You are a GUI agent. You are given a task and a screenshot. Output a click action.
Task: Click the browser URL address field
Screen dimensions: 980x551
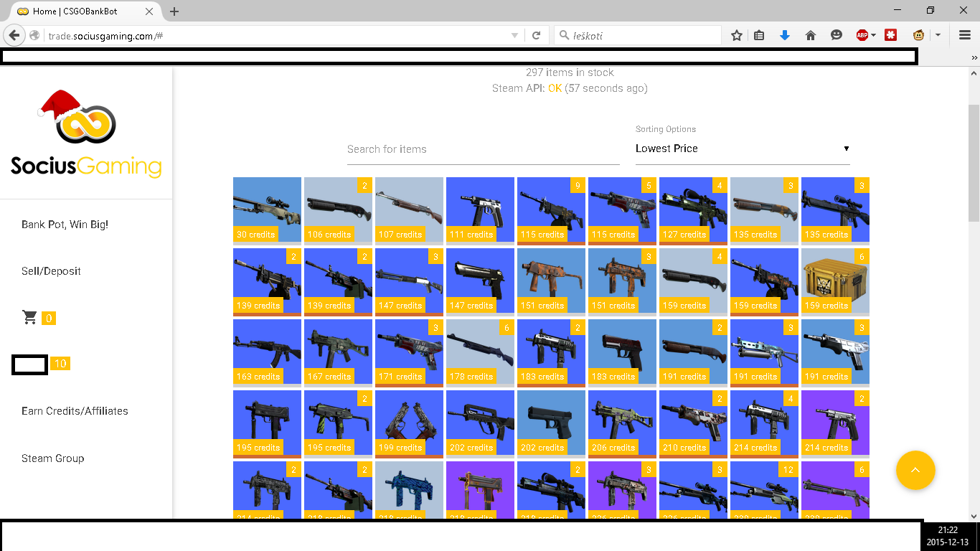pos(276,35)
